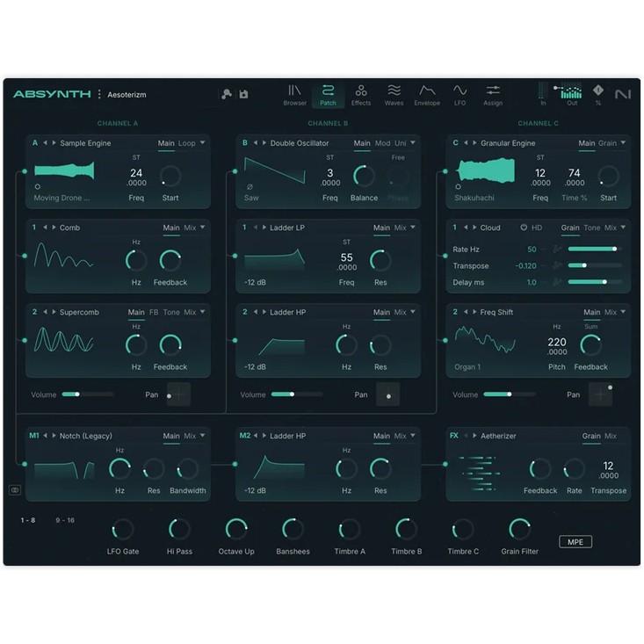Click the Saw waveform display
The width and height of the screenshot is (644, 644).
pyautogui.click(x=275, y=170)
